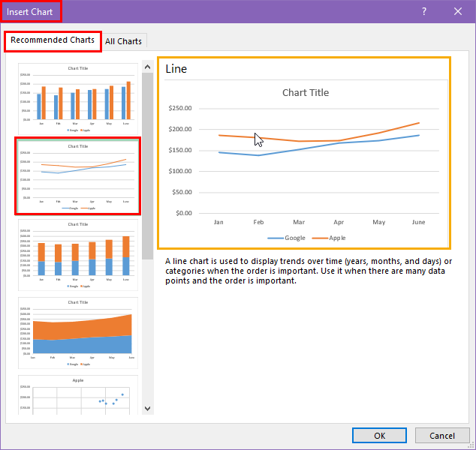This screenshot has height=450, width=476.
Task: Click the Google legend entry in preview
Action: click(x=286, y=238)
